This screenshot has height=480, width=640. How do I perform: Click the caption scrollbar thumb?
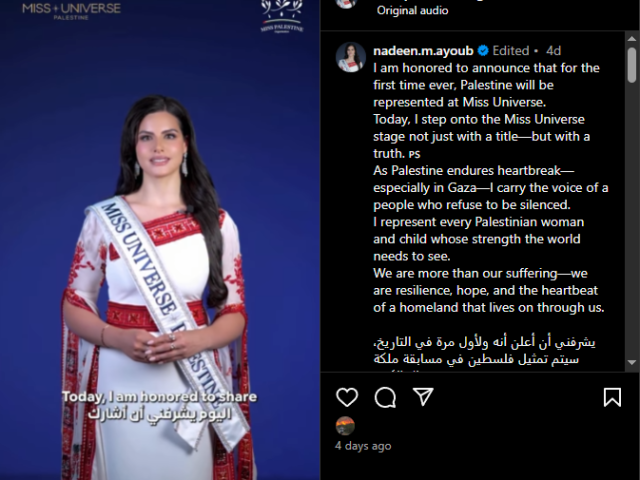click(631, 65)
